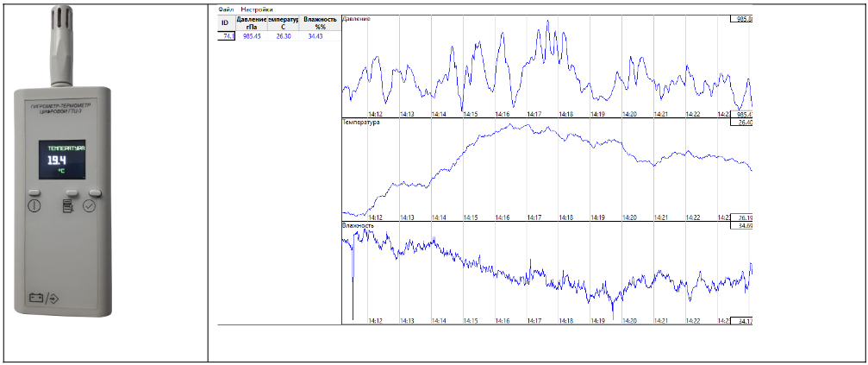
Task: Select the ID cell with value 74.1
Action: pyautogui.click(x=228, y=36)
